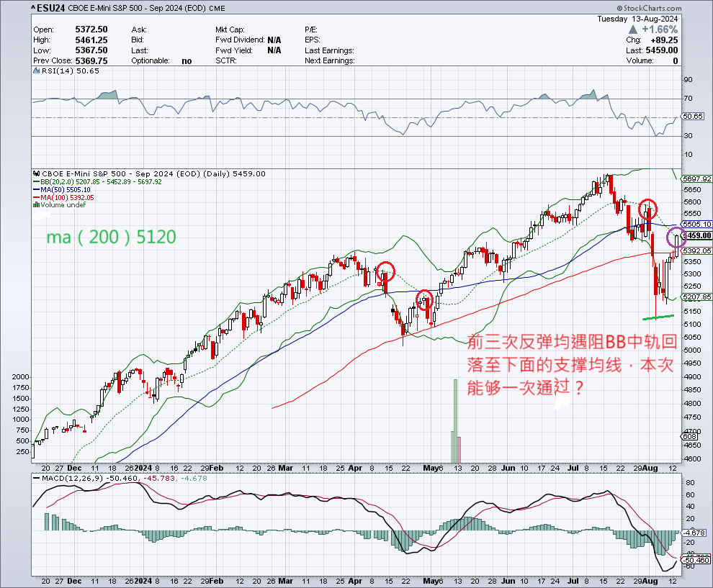
Task: Click the High value 5461.25
Action: [91, 40]
